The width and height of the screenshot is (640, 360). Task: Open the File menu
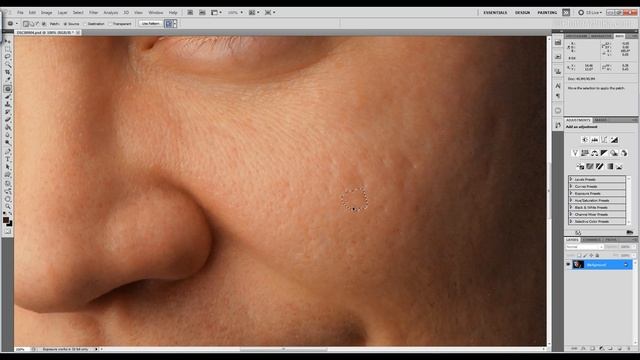[20, 13]
